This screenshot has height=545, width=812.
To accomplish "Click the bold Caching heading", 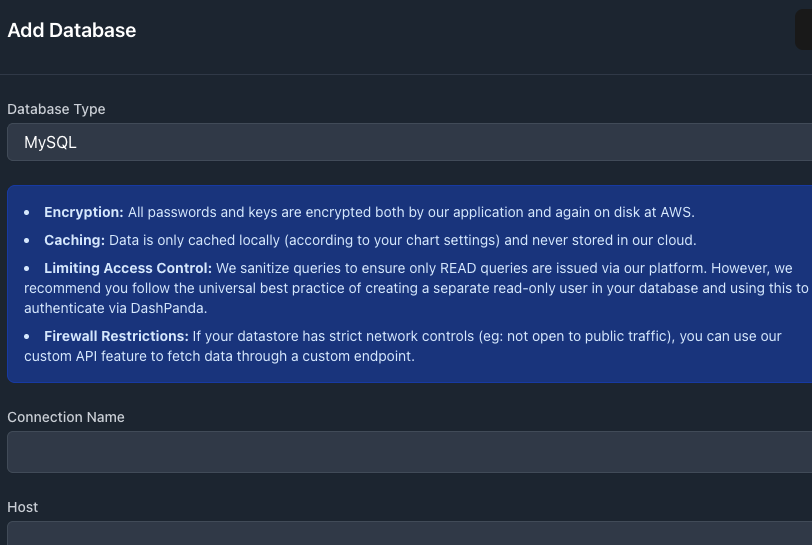I will 74,240.
